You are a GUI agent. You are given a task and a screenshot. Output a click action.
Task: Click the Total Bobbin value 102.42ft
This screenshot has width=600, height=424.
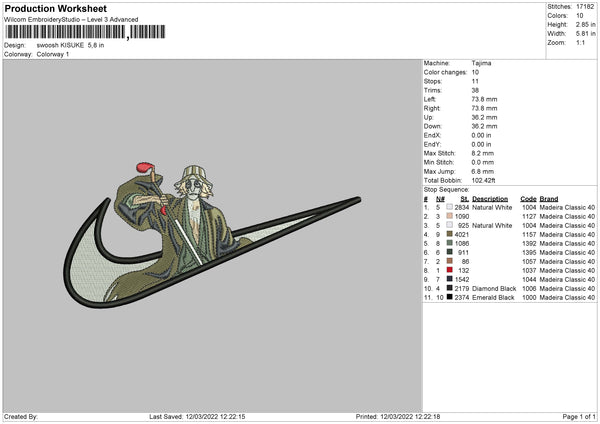point(483,181)
